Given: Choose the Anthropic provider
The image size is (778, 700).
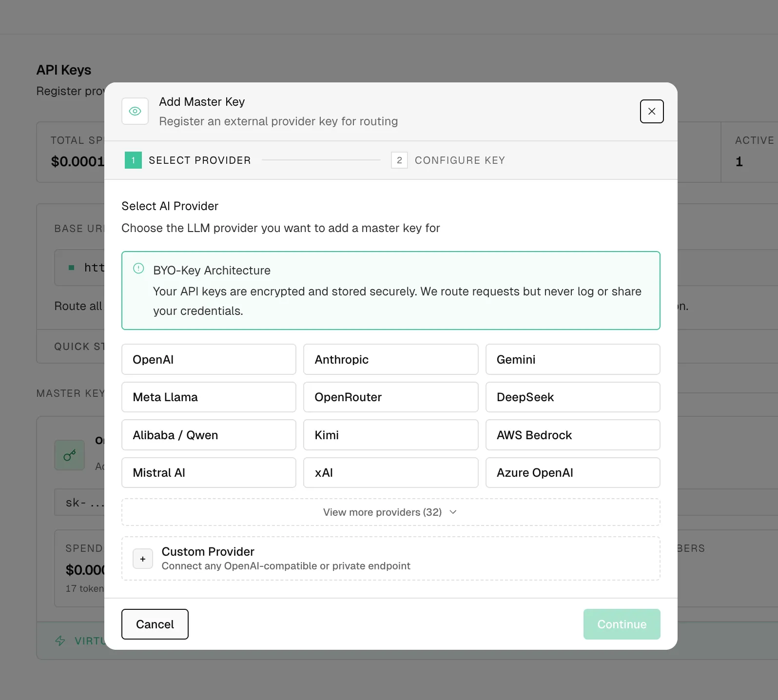Looking at the screenshot, I should [390, 359].
